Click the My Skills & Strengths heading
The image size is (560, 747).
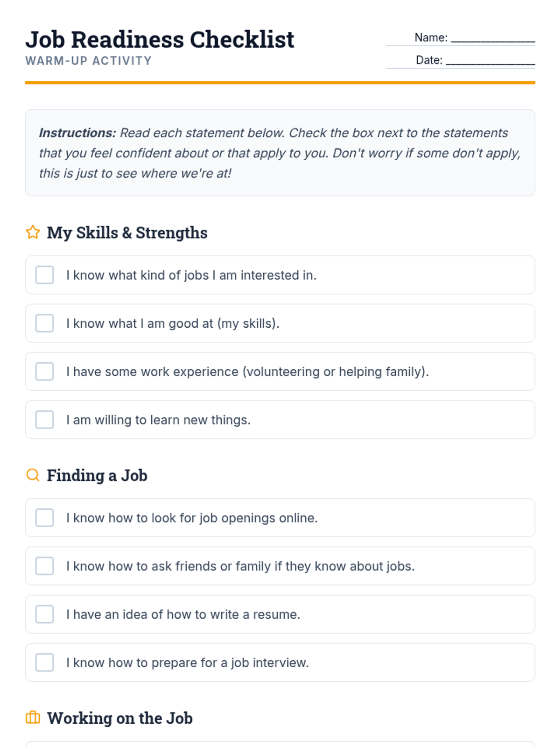127,233
